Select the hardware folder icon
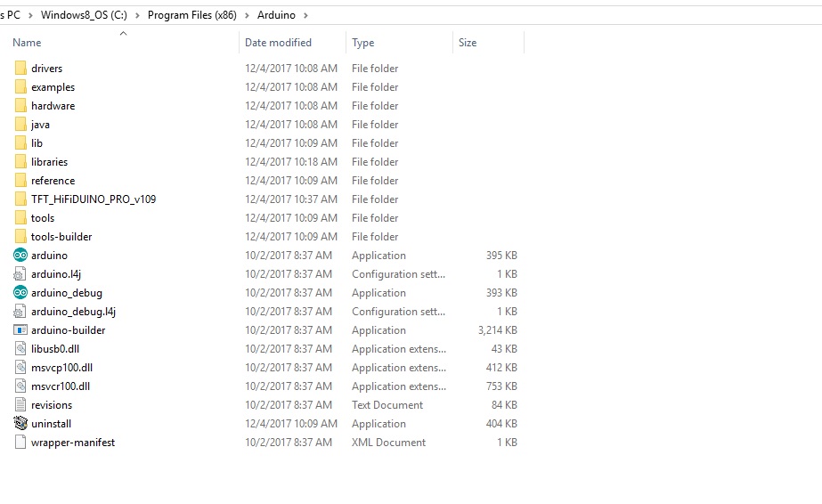Screen dimensions: 822x504 click(x=20, y=106)
